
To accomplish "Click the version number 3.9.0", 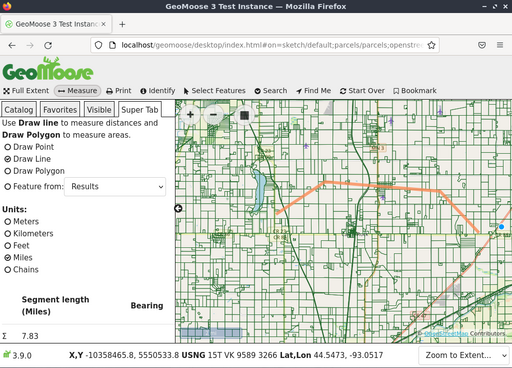I will [x=22, y=356].
